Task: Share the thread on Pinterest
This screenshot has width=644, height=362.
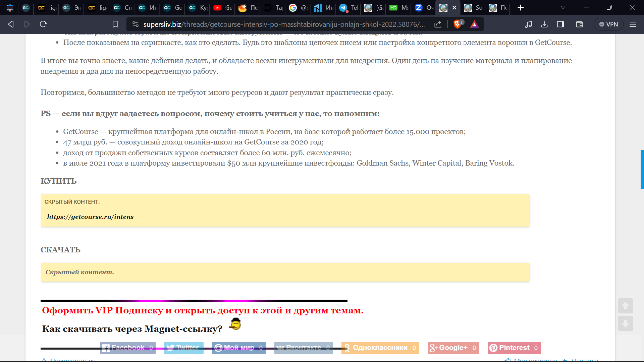Action: tap(514, 348)
